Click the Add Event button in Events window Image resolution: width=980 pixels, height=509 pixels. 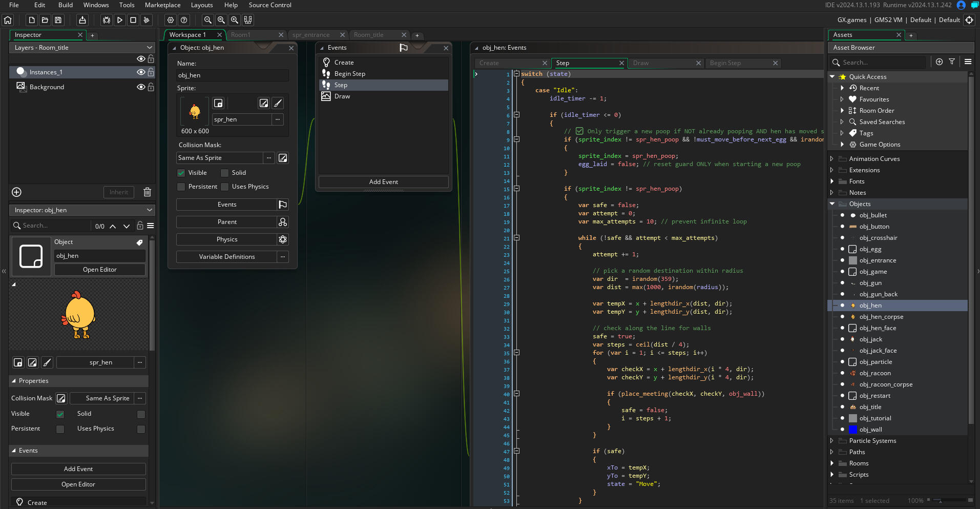pyautogui.click(x=383, y=182)
